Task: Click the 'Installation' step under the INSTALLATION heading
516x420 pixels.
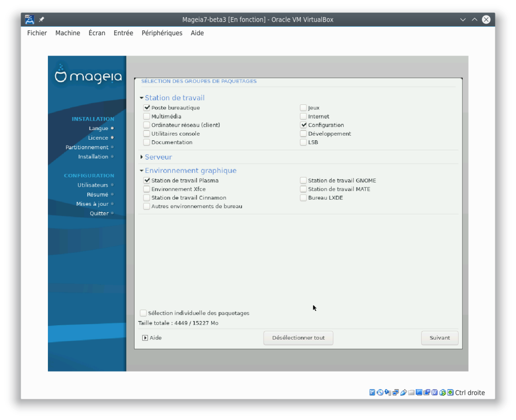Action: coord(93,157)
